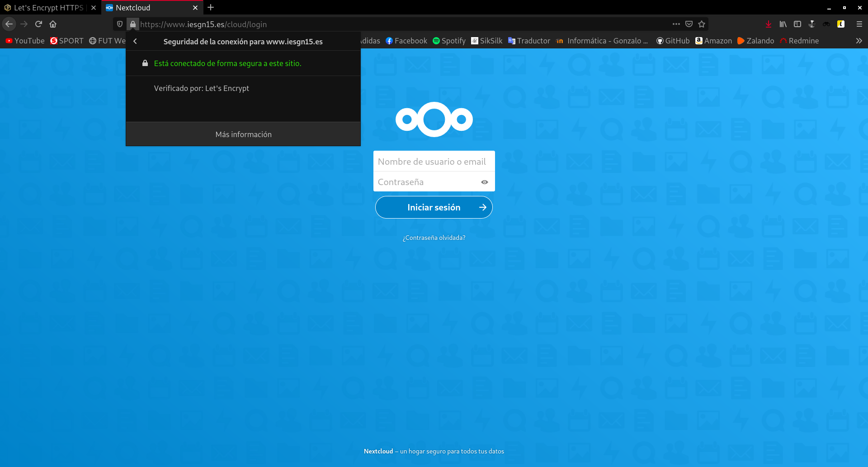Maximize the browser window
Image resolution: width=868 pixels, height=467 pixels.
pos(844,8)
